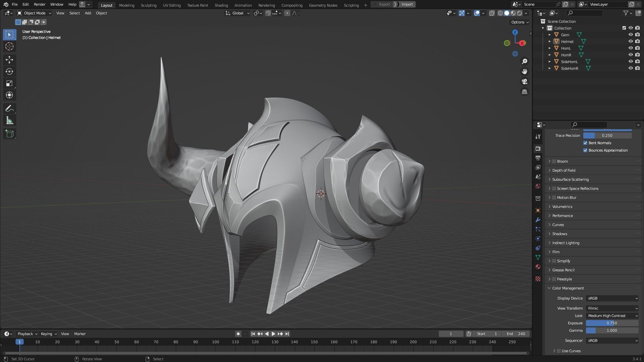This screenshot has height=362, width=644.
Task: Open the View Layer properties tab
Action: (538, 167)
